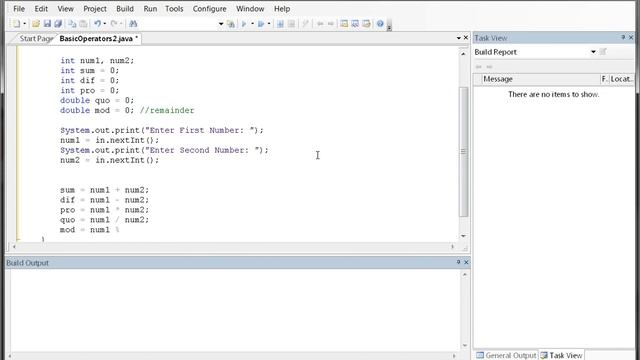Build the file with the Build icon

[244, 24]
